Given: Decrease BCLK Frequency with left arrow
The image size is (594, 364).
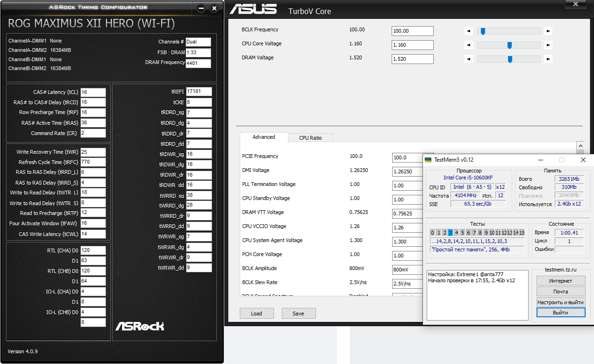Looking at the screenshot, I should point(469,31).
